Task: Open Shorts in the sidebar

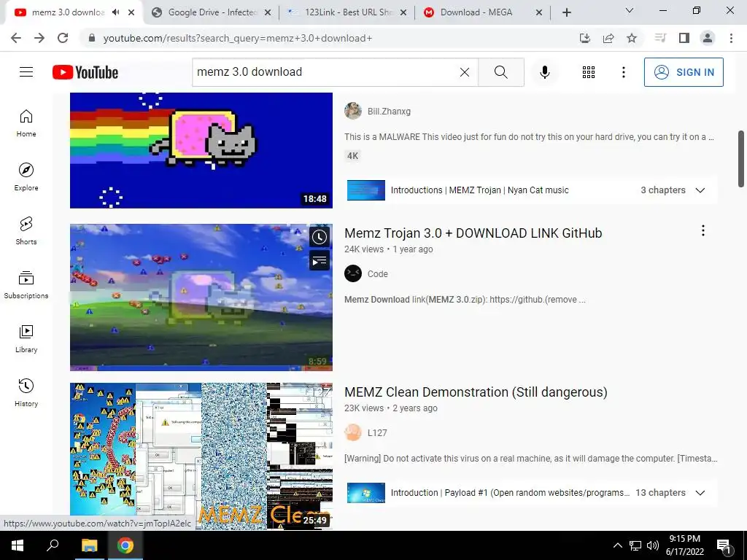Action: 26,231
